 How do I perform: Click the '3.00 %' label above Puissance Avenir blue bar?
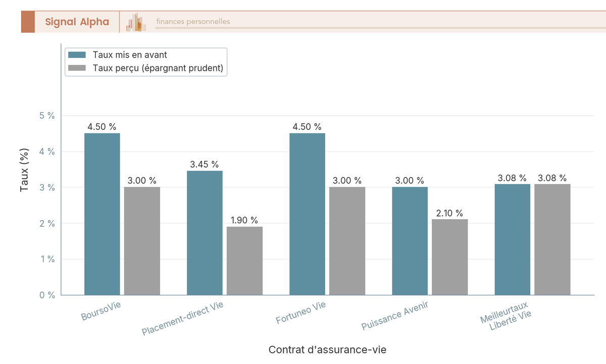tap(410, 181)
